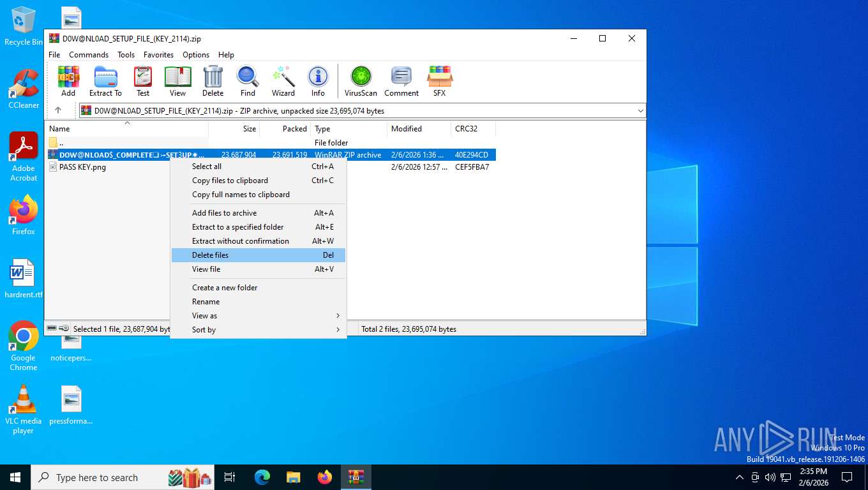Viewport: 868px width, 490px height.
Task: Run the Test archive tool
Action: coord(143,81)
